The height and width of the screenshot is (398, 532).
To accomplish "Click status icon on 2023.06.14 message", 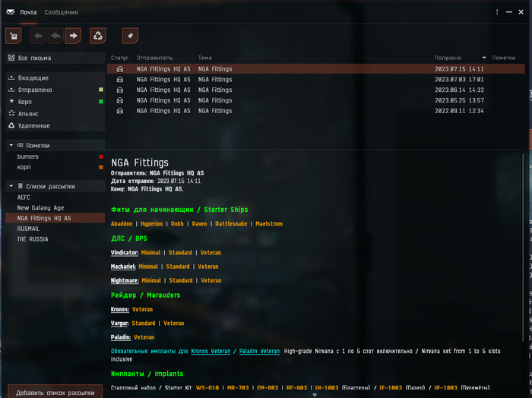I will (x=120, y=90).
